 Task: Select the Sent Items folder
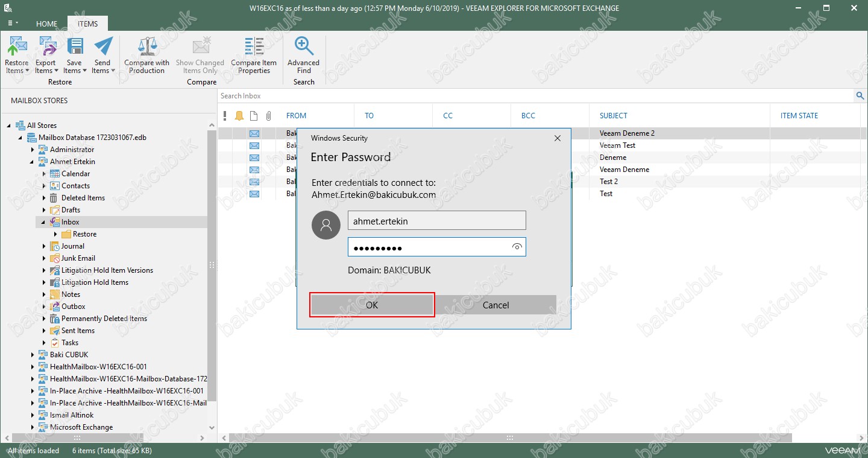click(x=78, y=331)
